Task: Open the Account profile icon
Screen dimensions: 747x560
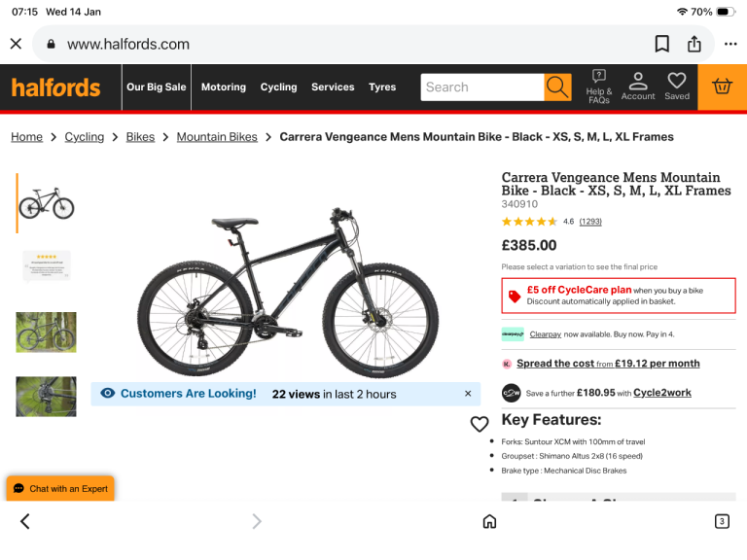Action: pos(638,86)
